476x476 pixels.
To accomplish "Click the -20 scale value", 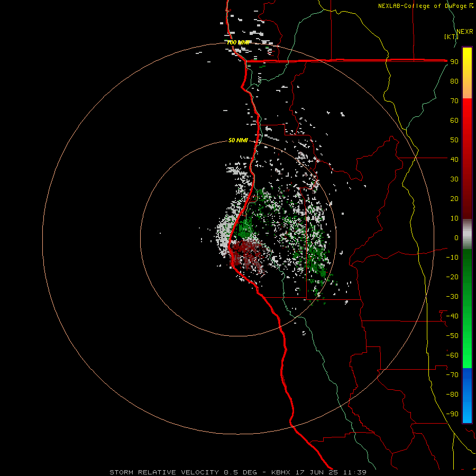I will 452,277.
